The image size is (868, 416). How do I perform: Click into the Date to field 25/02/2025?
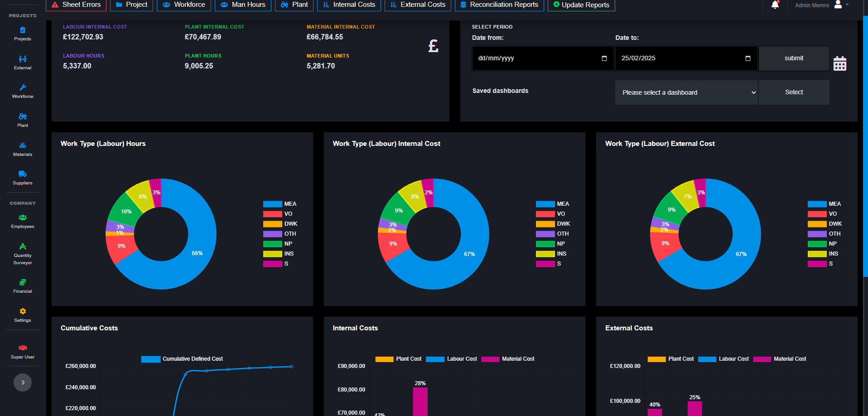pyautogui.click(x=686, y=58)
